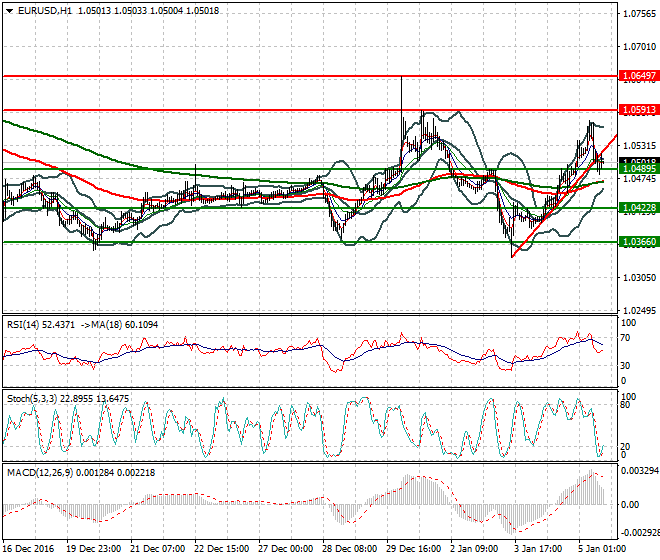Select the red horizontal line at 1.05913
This screenshot has width=660, height=560.
(310, 110)
